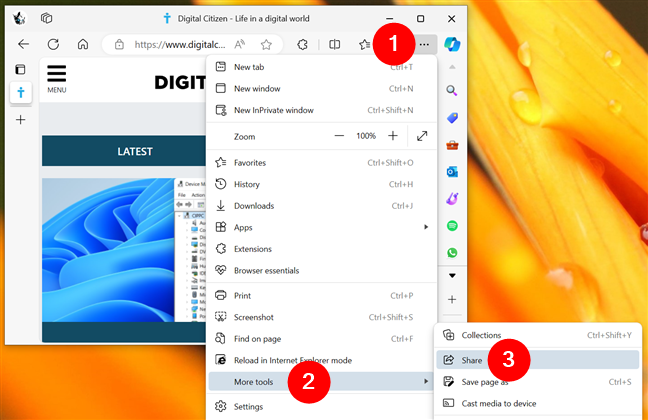Image resolution: width=648 pixels, height=420 pixels.
Task: Open the Extensions puzzle icon in toolbar
Action: click(303, 44)
